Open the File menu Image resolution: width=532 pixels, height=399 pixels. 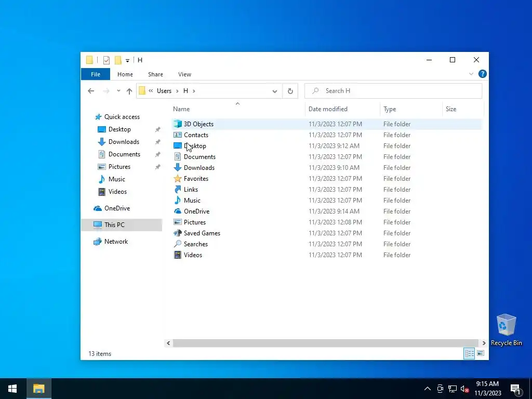pos(96,74)
